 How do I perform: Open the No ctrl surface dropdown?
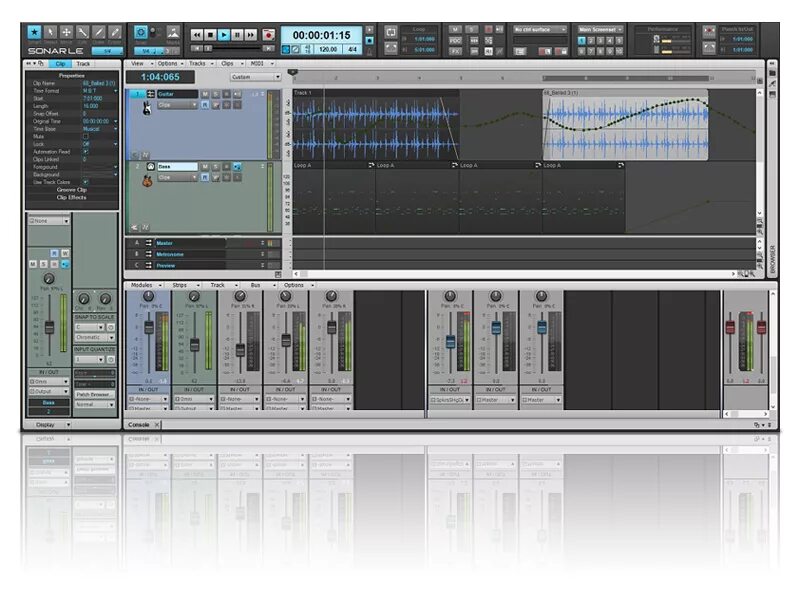tap(540, 30)
